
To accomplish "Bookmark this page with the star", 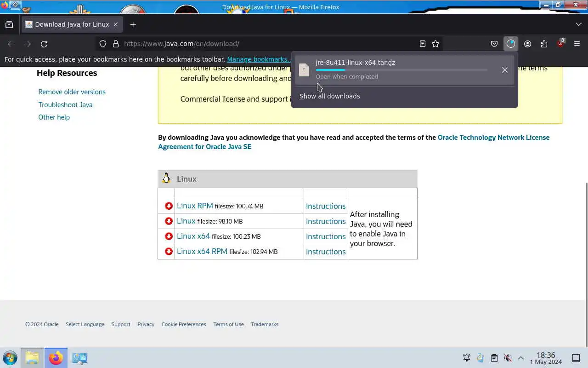I will coord(435,44).
